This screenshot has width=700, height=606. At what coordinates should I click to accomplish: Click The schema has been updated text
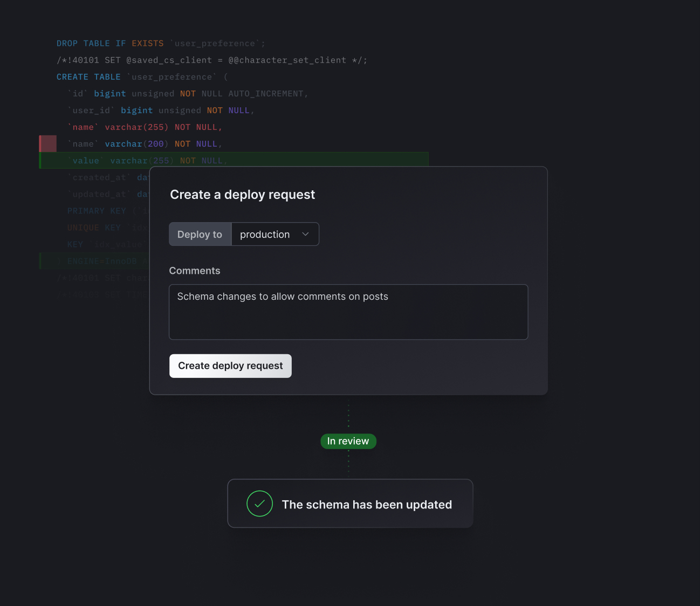point(367,505)
